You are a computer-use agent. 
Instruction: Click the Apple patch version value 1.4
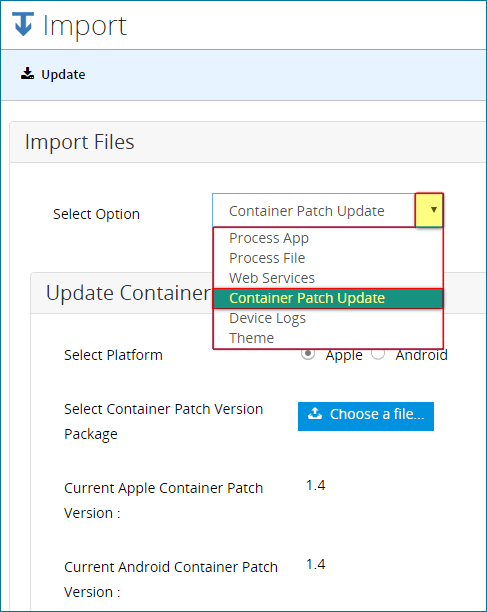(x=315, y=485)
